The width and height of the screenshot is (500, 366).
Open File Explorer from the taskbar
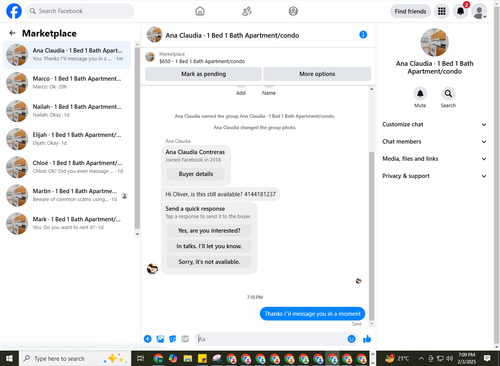point(188,359)
